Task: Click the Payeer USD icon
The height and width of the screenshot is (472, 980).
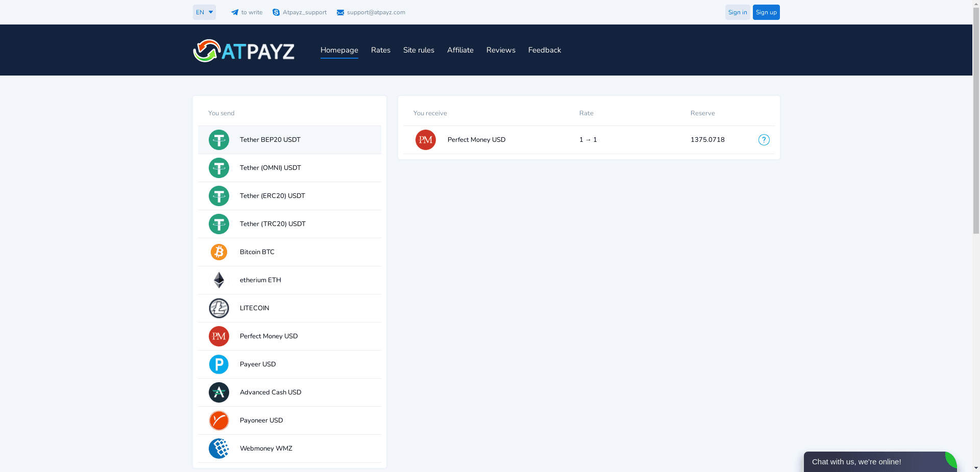Action: 218,364
